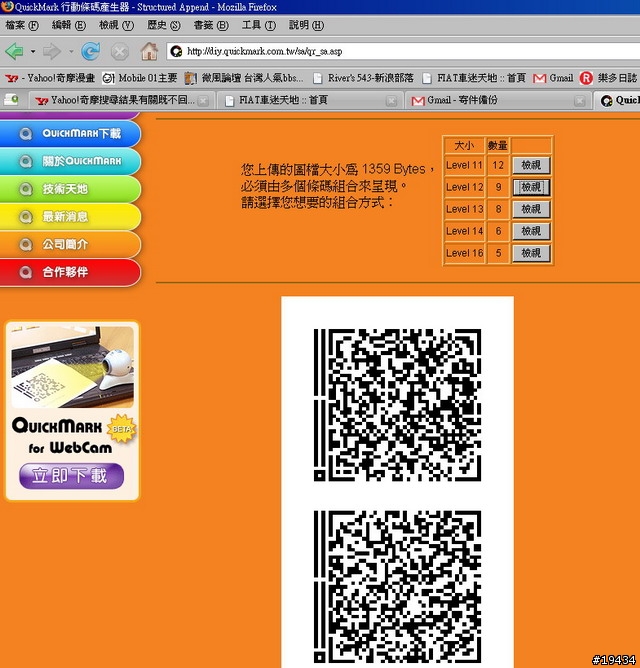Click the URL address bar
This screenshot has width=640, height=668.
point(403,52)
